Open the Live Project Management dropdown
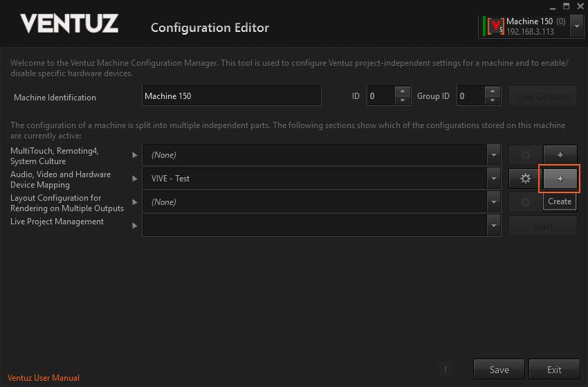 click(493, 226)
